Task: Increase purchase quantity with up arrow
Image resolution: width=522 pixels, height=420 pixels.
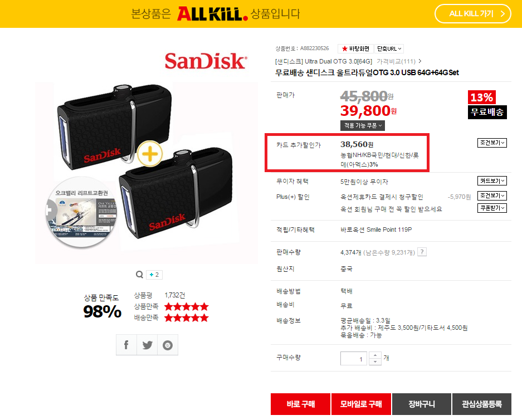Action: click(375, 355)
